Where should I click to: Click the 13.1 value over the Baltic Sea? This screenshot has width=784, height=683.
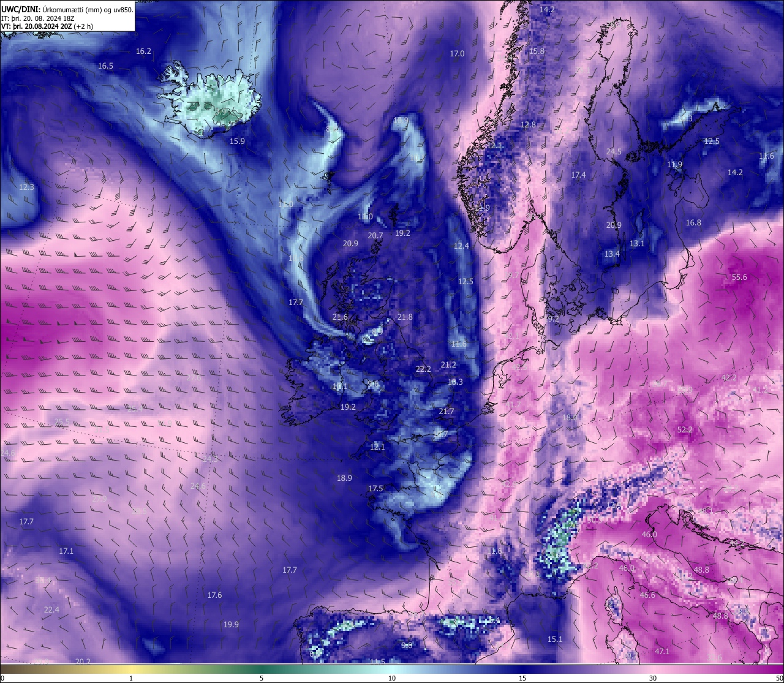coord(637,244)
